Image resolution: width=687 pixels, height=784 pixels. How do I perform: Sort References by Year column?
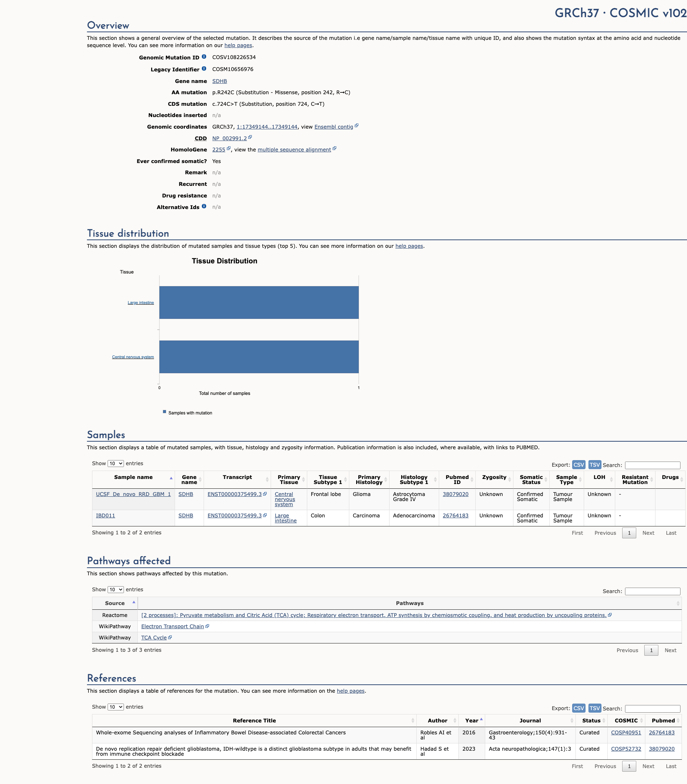[x=471, y=720]
